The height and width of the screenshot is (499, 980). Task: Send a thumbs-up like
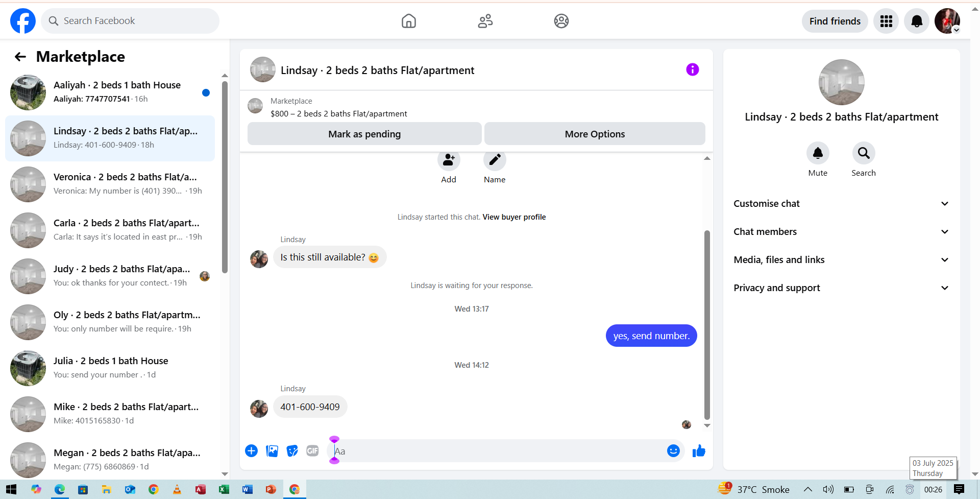pos(699,451)
